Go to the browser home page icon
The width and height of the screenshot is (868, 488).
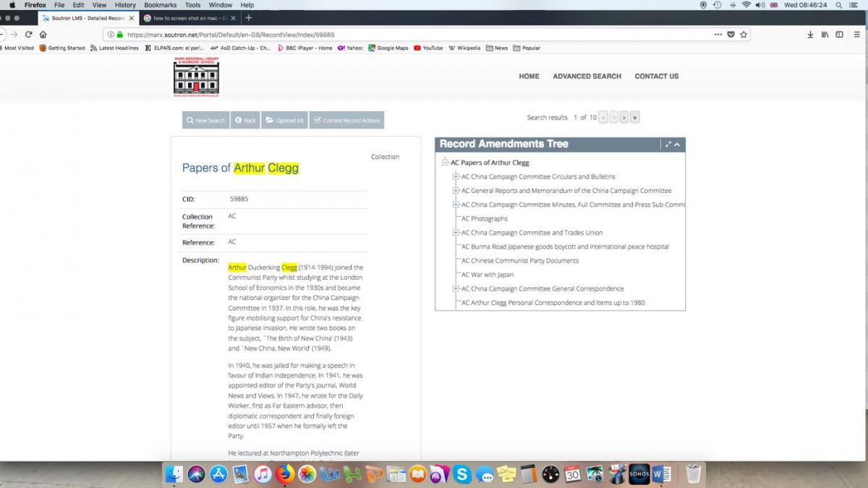[x=43, y=34]
